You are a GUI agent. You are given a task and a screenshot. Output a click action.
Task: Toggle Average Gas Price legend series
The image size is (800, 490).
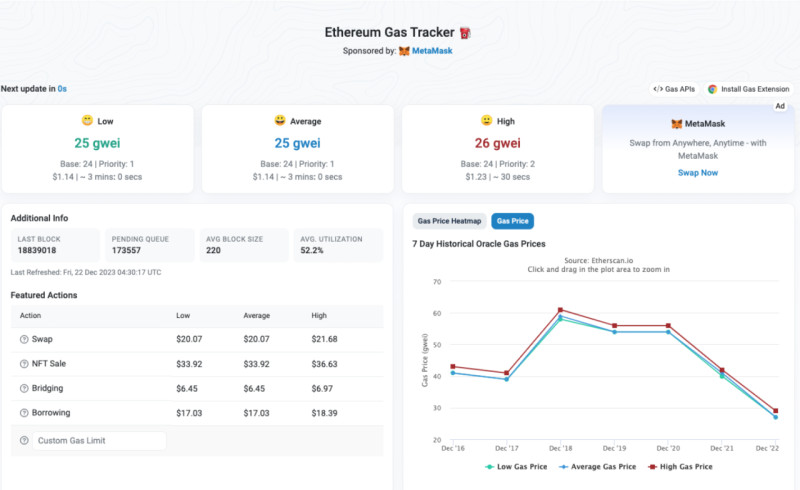pos(598,466)
